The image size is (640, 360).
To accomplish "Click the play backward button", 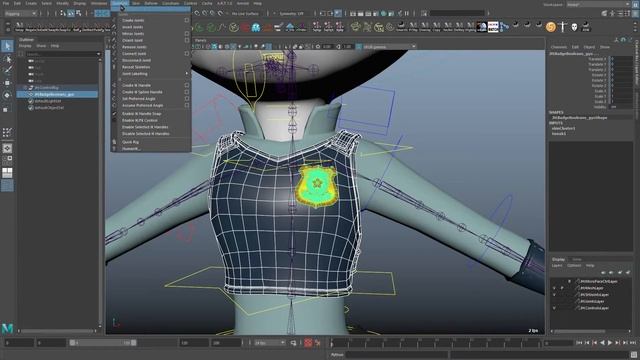I will (x=602, y=343).
